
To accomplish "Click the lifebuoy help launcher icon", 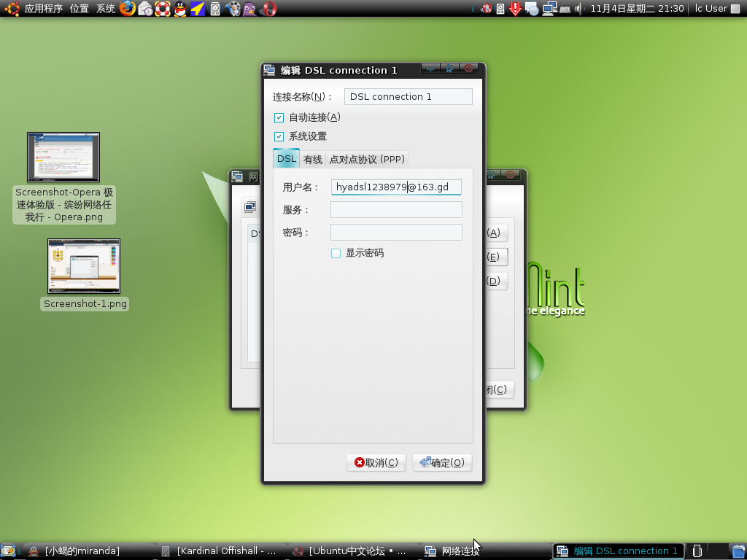I will coord(163,9).
